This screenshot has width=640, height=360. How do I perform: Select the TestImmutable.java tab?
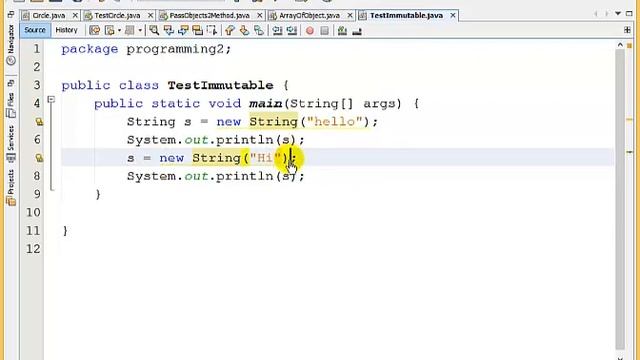[406, 16]
